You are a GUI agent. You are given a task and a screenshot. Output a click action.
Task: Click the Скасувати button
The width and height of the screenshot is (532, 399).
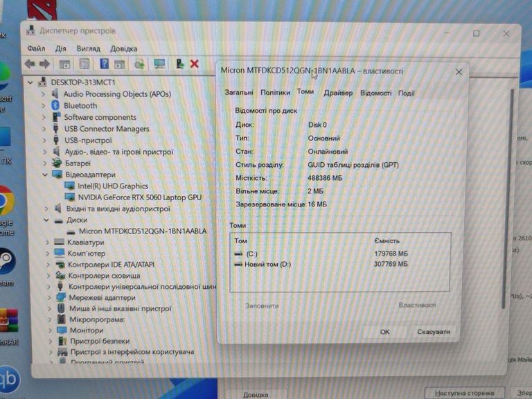[434, 332]
